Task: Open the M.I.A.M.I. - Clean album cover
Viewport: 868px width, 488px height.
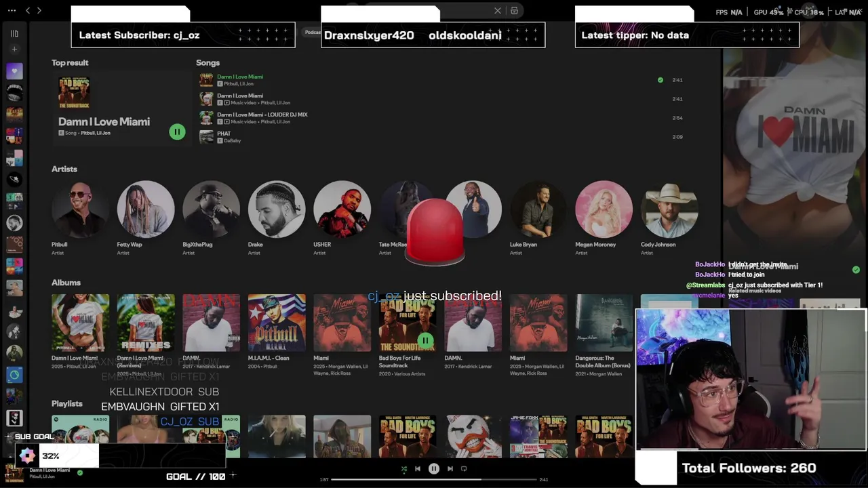Action: [277, 323]
